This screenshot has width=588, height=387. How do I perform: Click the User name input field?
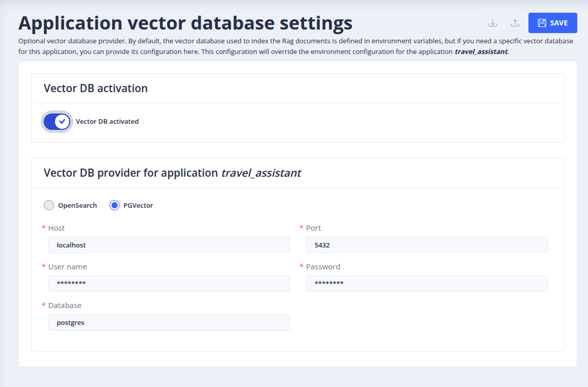tap(169, 284)
